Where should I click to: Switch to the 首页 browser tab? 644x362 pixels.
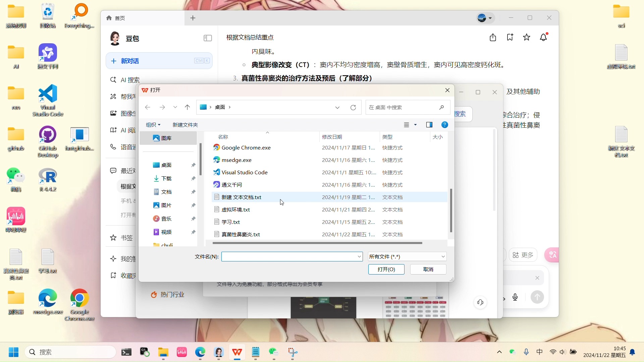(x=120, y=18)
